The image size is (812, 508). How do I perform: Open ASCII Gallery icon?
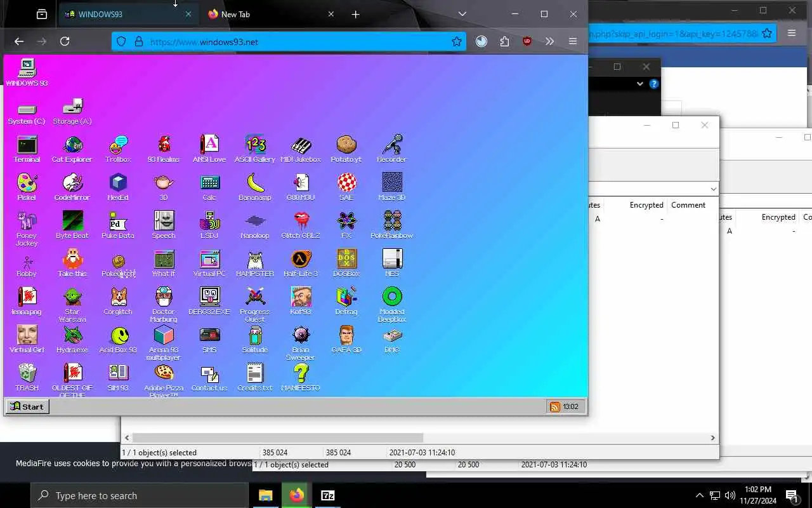click(255, 149)
